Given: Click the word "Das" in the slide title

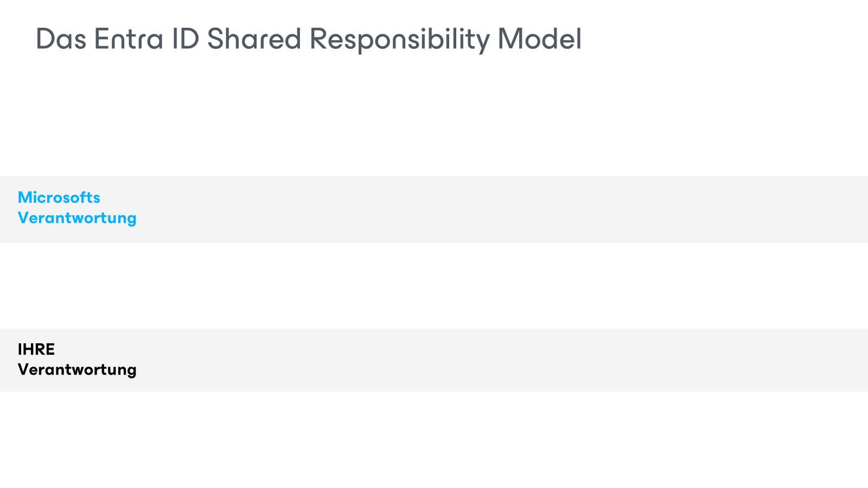Looking at the screenshot, I should coord(61,39).
